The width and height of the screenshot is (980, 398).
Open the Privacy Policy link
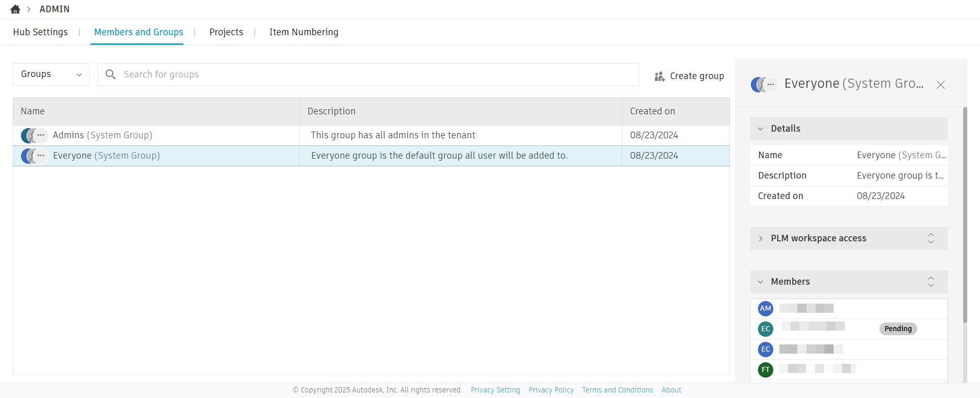click(551, 390)
